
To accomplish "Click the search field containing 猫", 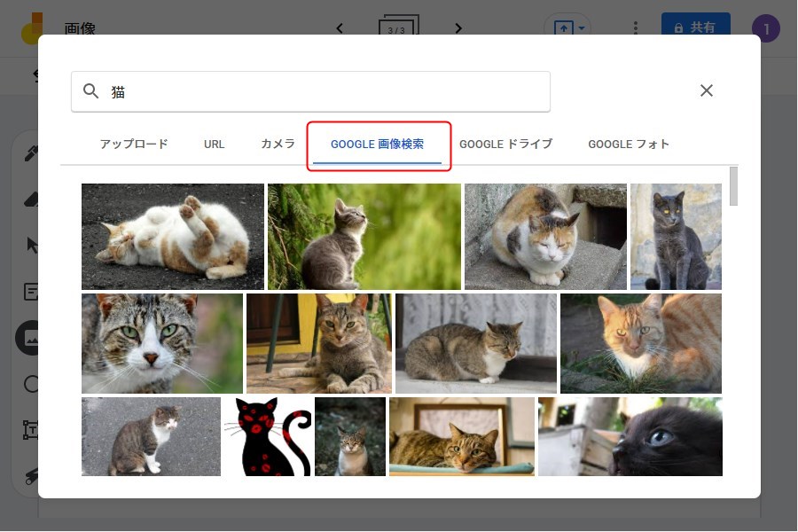I will 310,91.
